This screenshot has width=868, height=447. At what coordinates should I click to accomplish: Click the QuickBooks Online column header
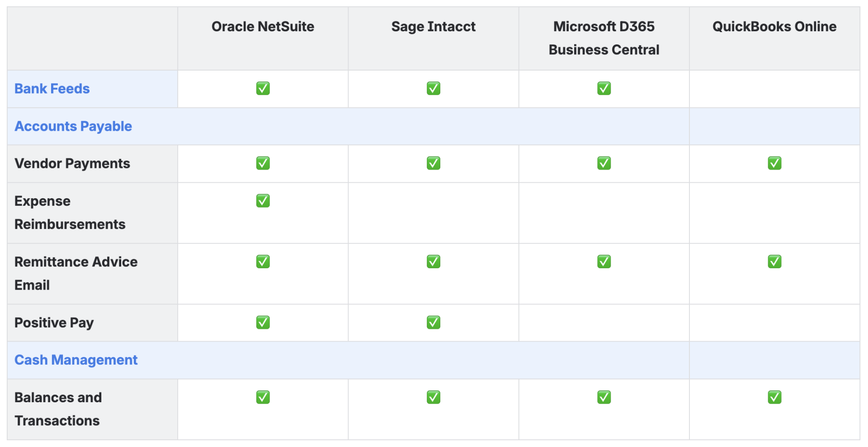tap(774, 27)
